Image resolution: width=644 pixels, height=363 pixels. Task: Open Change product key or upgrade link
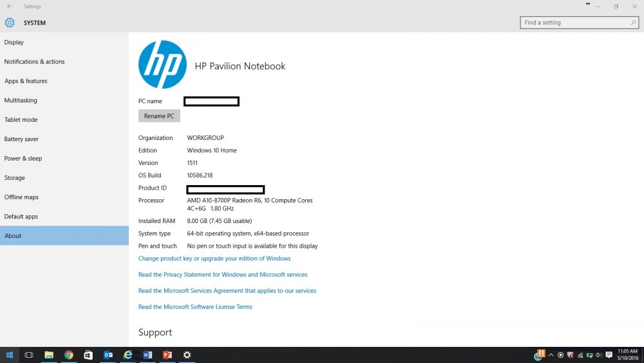pyautogui.click(x=214, y=258)
